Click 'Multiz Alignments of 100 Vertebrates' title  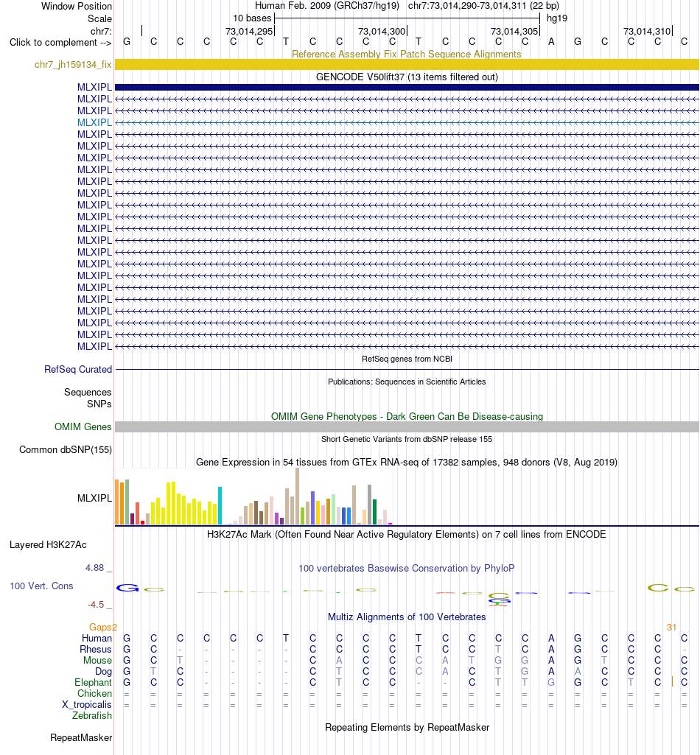point(407,617)
